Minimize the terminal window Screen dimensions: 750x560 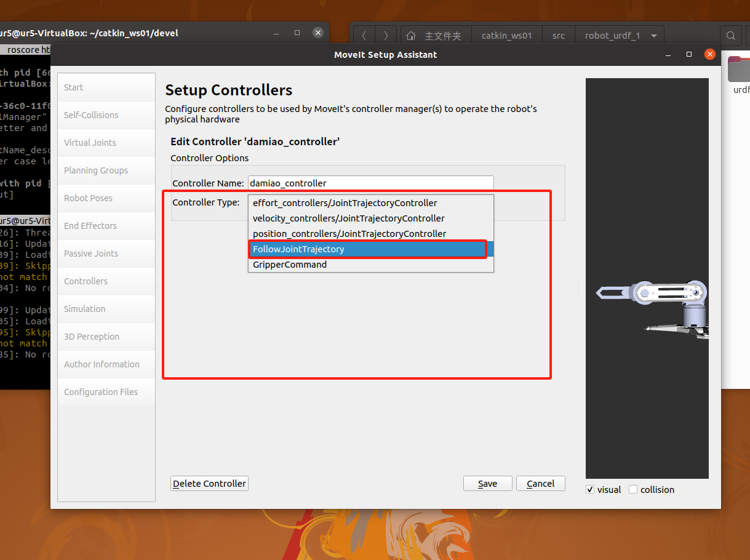tap(276, 33)
